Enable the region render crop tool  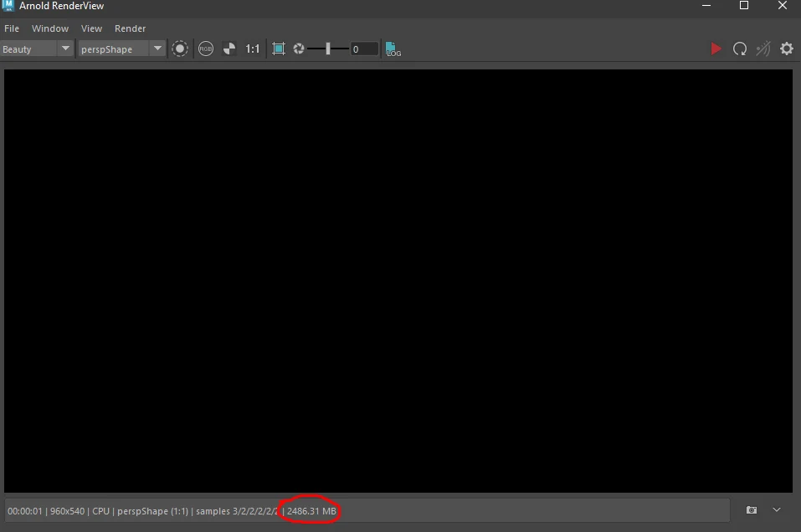point(279,49)
